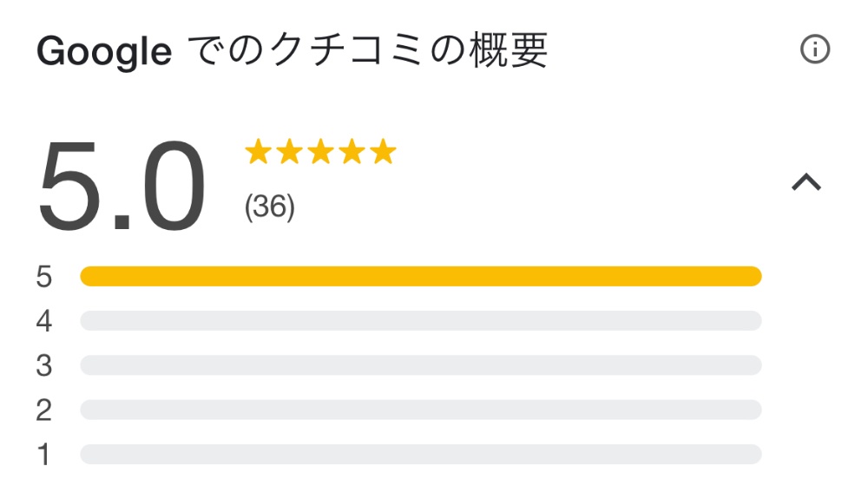Viewport: 868px width, 499px height.
Task: Collapse the rating summary with chevron
Action: (x=806, y=182)
